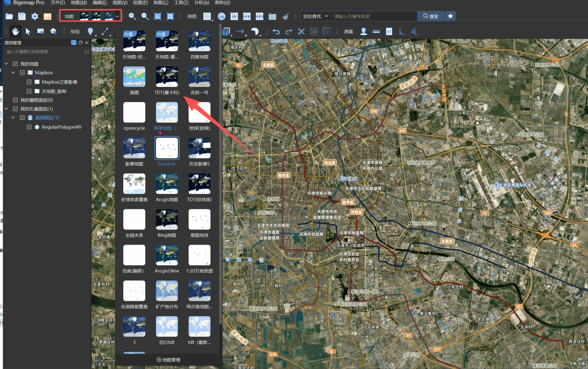The width and height of the screenshot is (588, 369).
Task: Click the keyword search input field
Action: pyautogui.click(x=374, y=16)
